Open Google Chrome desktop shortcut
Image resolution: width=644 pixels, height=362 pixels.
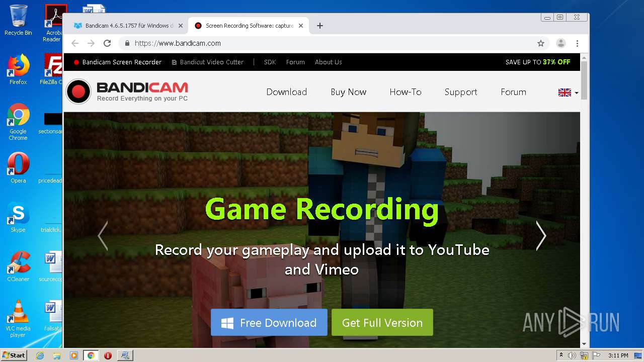tap(18, 122)
